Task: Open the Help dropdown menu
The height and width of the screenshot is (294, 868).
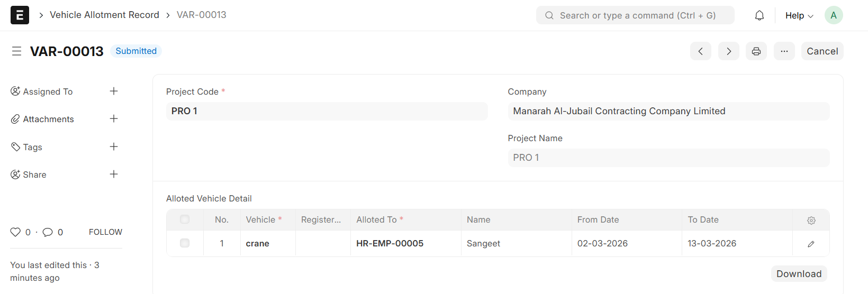Action: click(798, 15)
